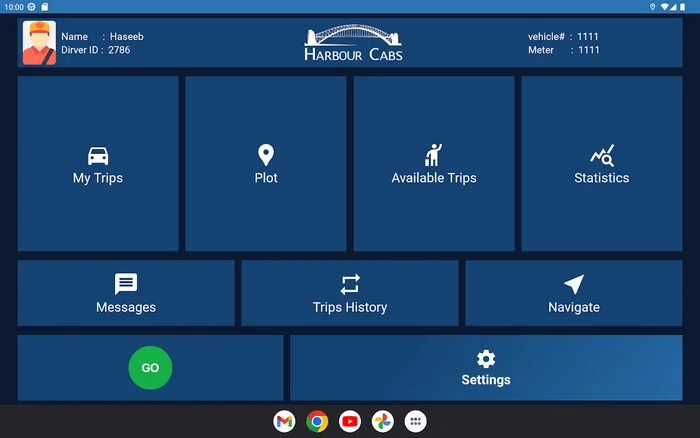Open the Messages chat bubble icon

[x=126, y=284]
